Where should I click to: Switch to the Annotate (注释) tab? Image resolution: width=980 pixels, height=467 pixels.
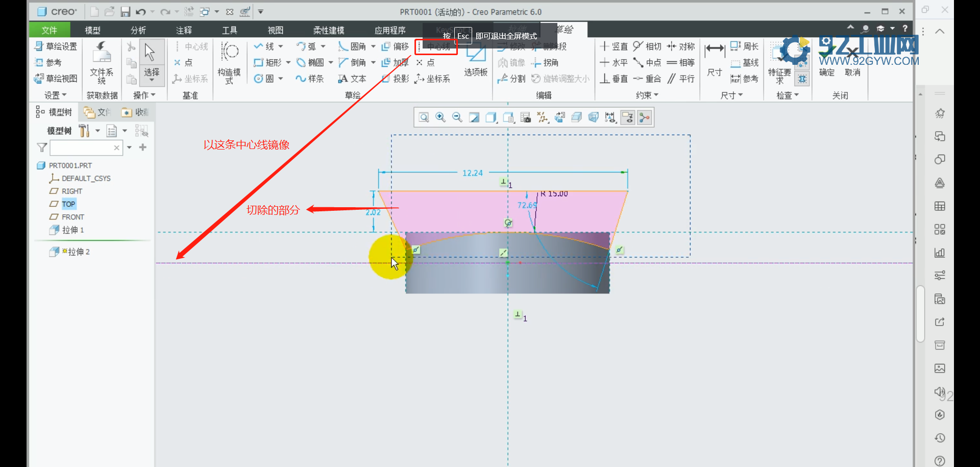click(x=184, y=30)
